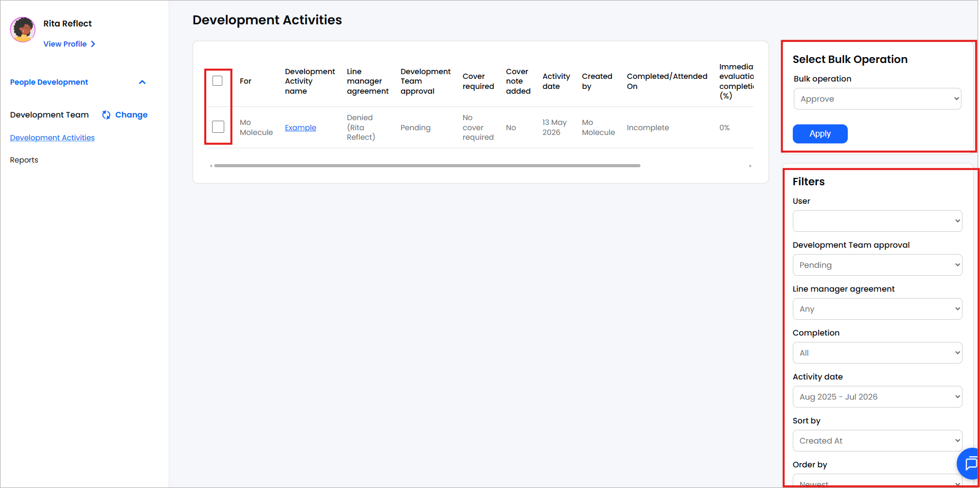980x488 pixels.
Task: Click the 'Pending' approval cell in table
Action: pos(415,128)
